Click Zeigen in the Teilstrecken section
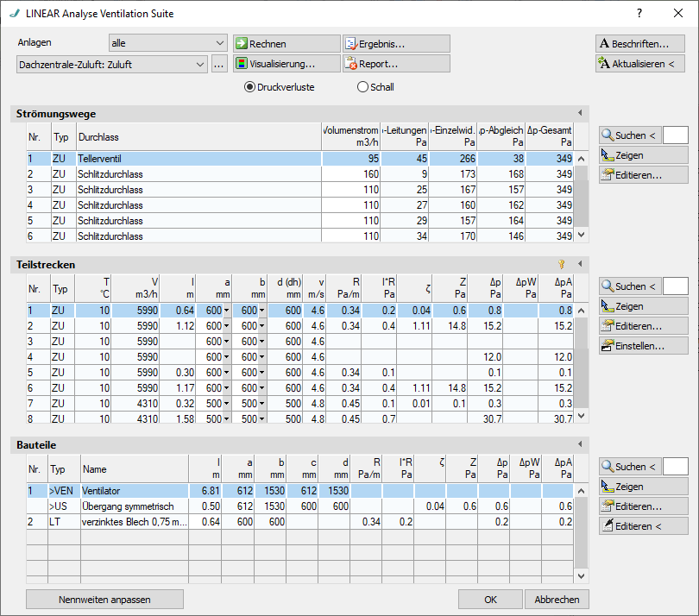The image size is (699, 616). pos(643,306)
